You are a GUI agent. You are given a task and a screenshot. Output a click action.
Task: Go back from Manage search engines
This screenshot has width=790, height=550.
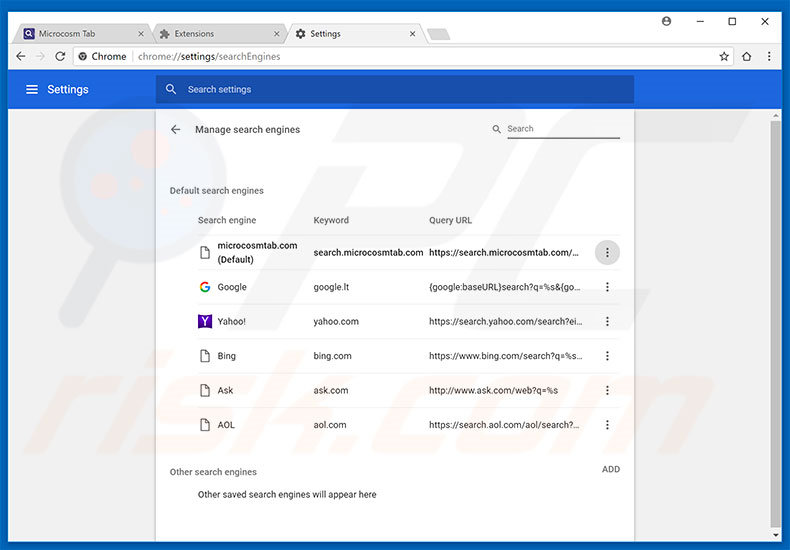175,129
